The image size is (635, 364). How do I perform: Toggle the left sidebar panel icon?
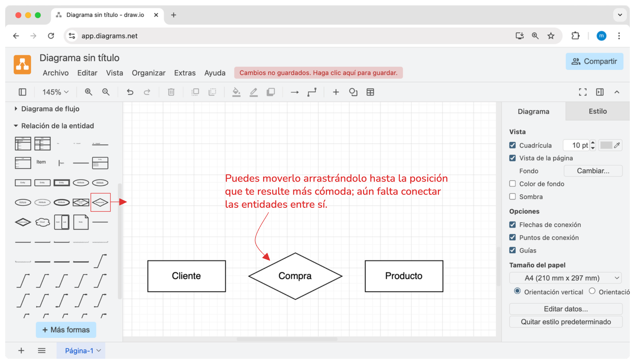pos(22,92)
